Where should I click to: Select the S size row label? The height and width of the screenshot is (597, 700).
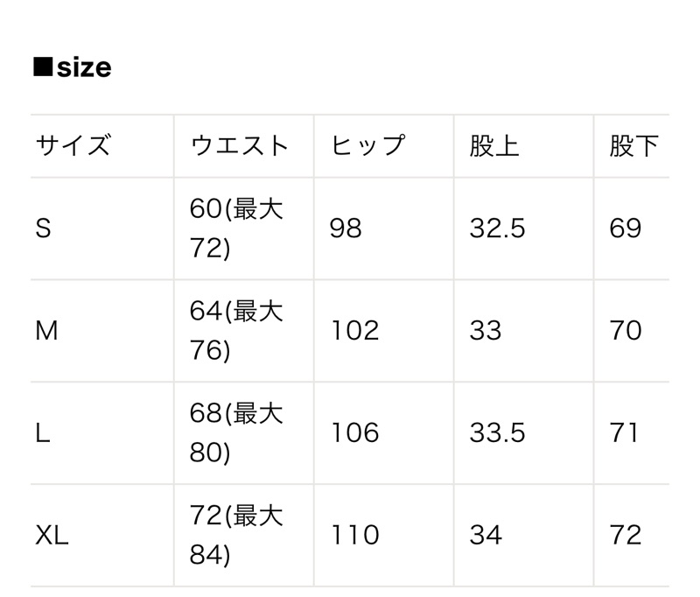(43, 228)
